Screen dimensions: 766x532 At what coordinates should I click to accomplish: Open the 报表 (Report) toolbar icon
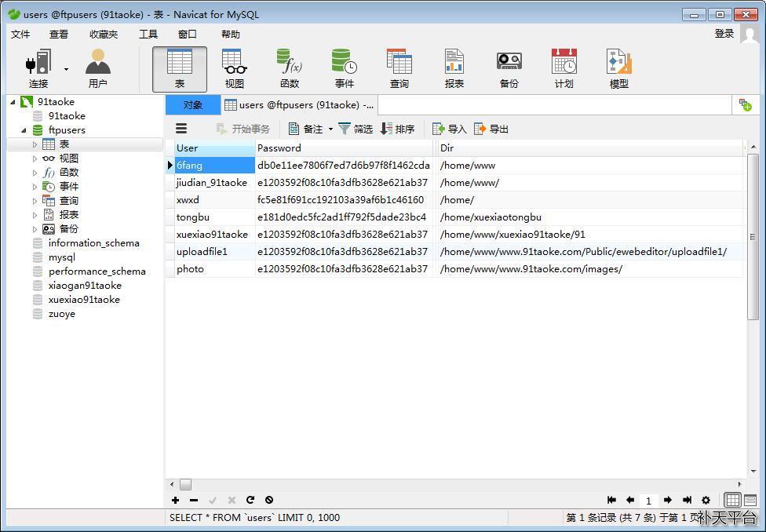[454, 68]
